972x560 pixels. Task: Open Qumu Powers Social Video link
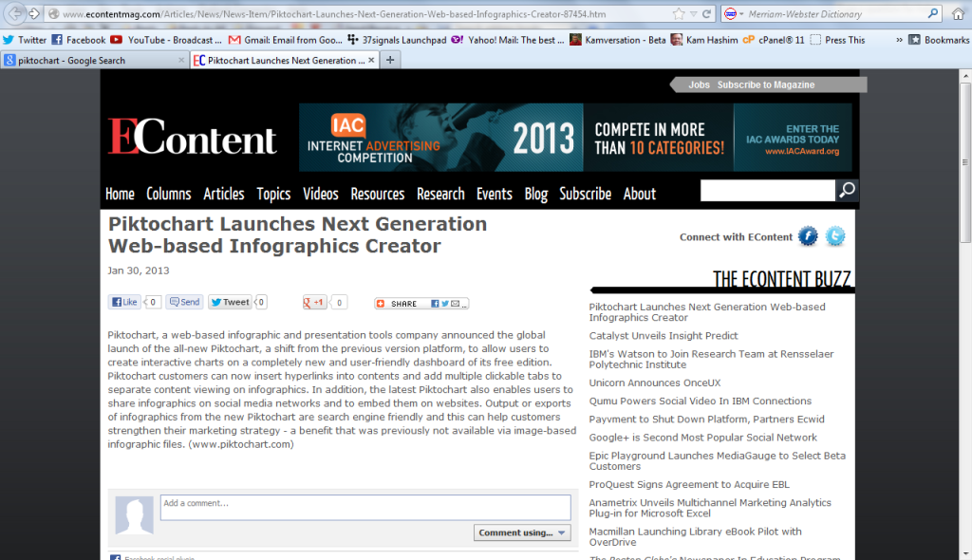(700, 401)
